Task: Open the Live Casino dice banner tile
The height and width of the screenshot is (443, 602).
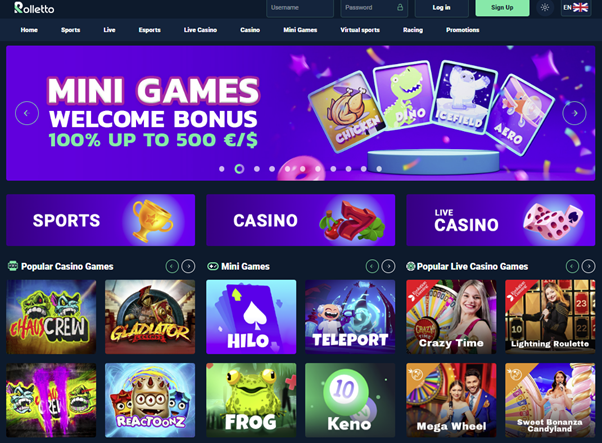Action: click(x=501, y=220)
